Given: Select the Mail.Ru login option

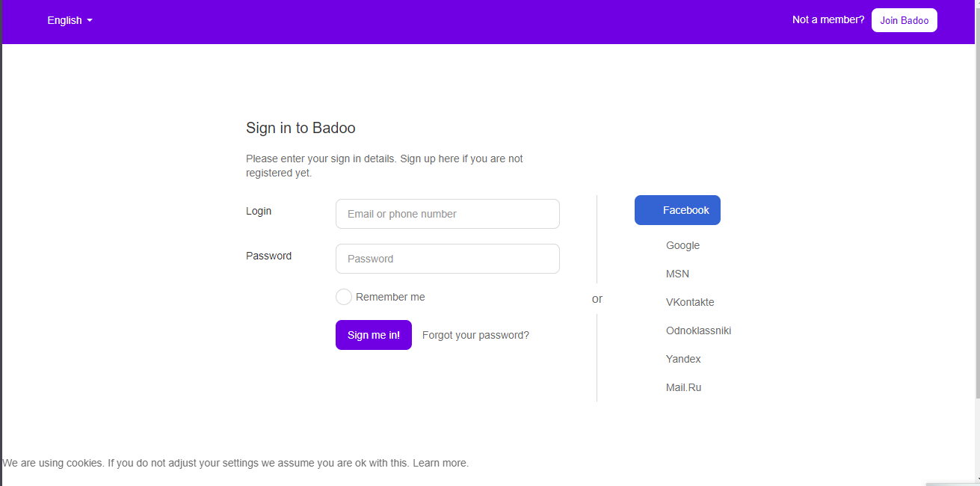Looking at the screenshot, I should coord(683,387).
